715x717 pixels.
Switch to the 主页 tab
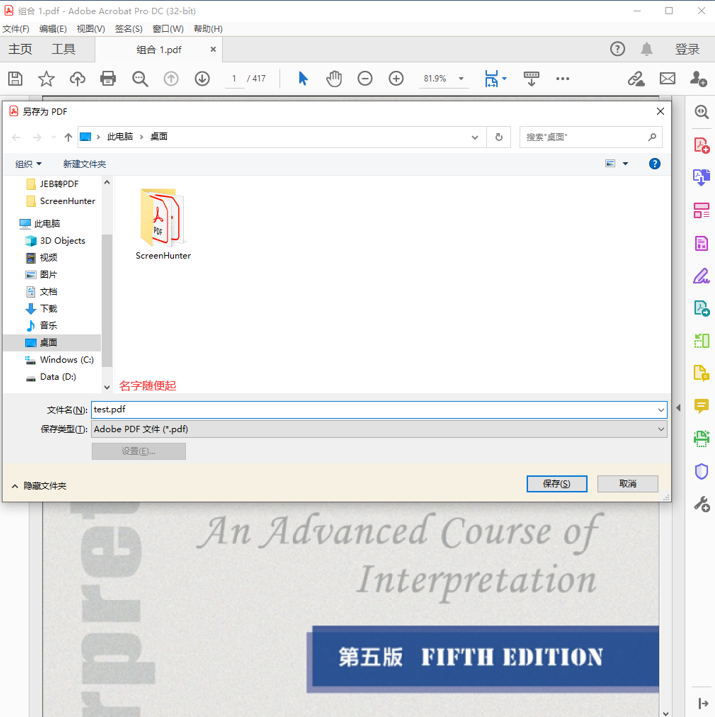[20, 49]
